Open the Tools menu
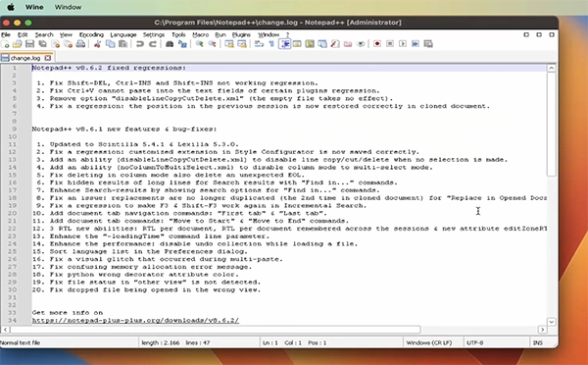Image resolution: width=588 pixels, height=365 pixels. (178, 35)
